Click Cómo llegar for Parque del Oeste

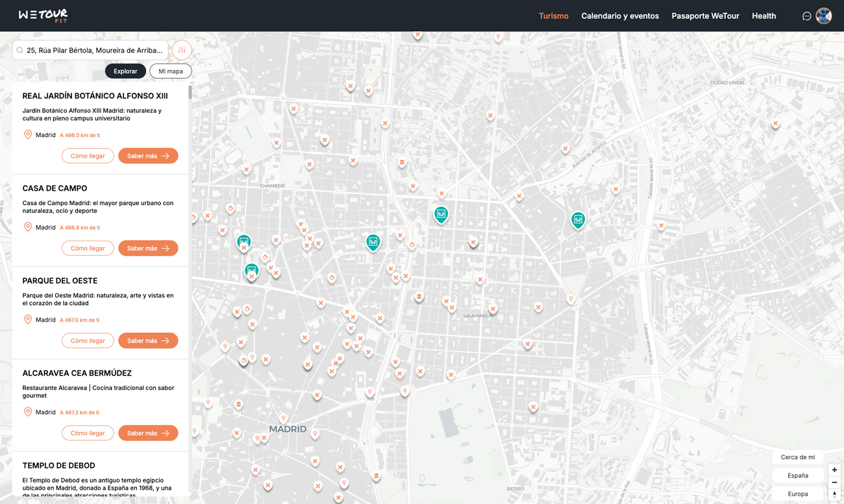88,341
